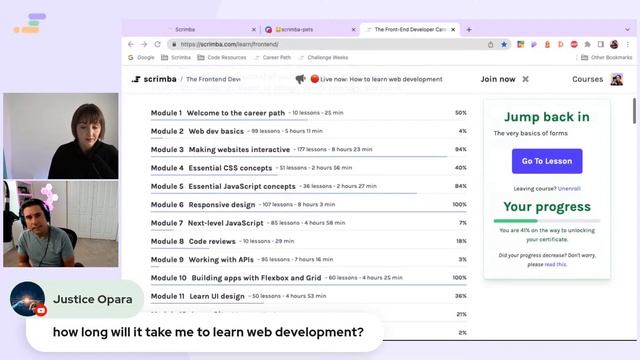Toggle the browser side panel icon

tap(601, 44)
